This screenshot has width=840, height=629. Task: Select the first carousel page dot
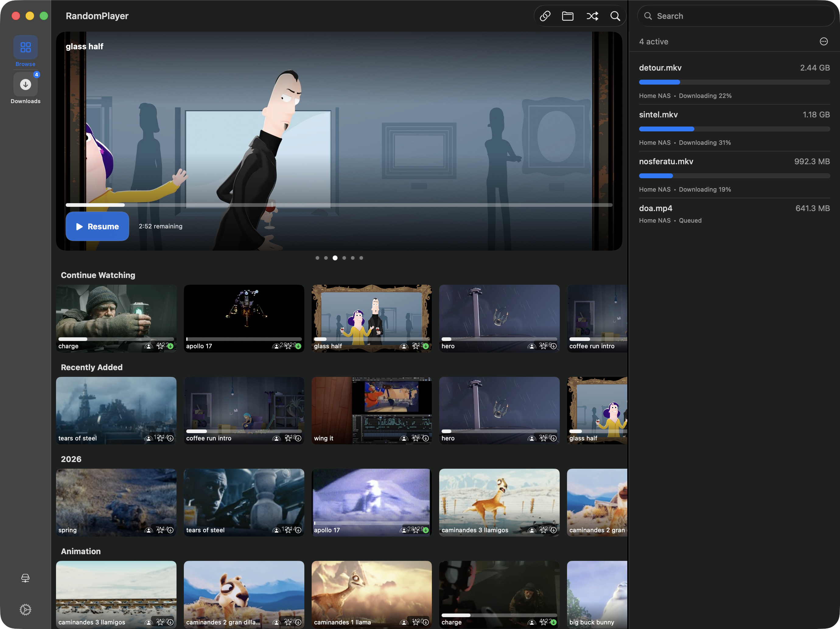[317, 258]
